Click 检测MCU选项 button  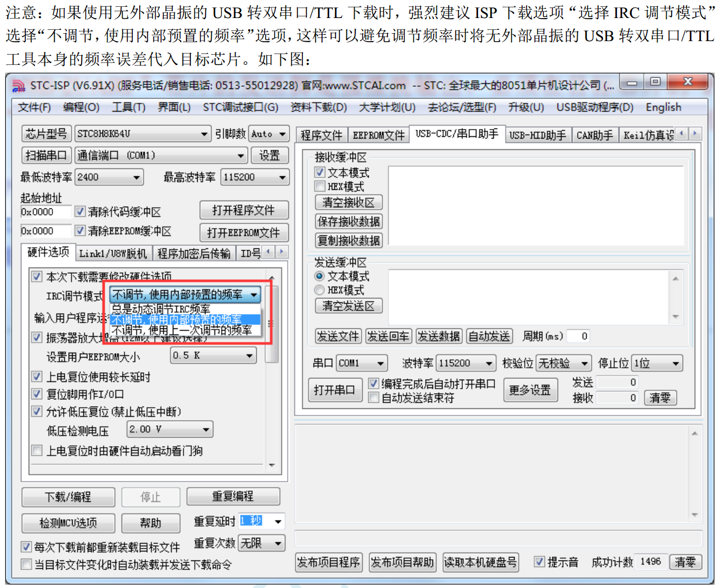68,523
